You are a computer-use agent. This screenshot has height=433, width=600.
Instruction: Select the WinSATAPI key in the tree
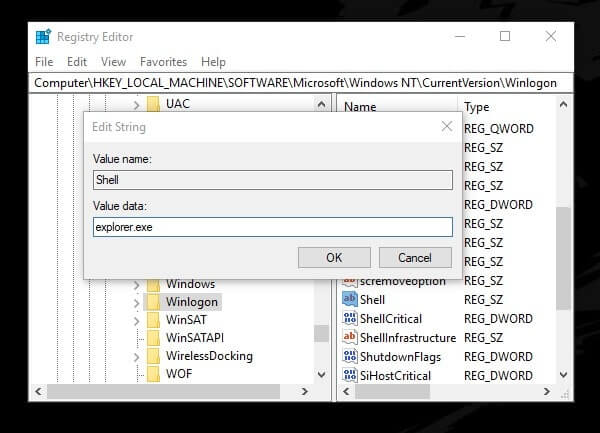(x=195, y=338)
